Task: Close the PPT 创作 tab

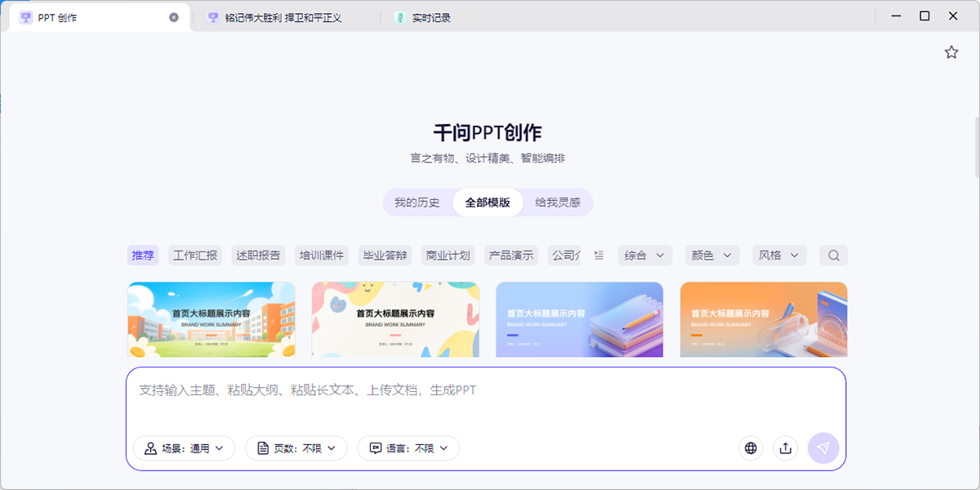Action: [174, 17]
